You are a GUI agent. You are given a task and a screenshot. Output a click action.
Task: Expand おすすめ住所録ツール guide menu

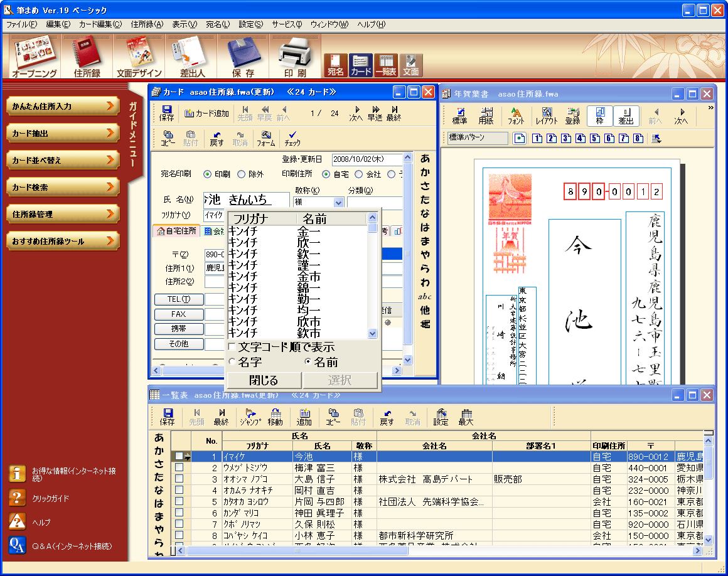63,241
